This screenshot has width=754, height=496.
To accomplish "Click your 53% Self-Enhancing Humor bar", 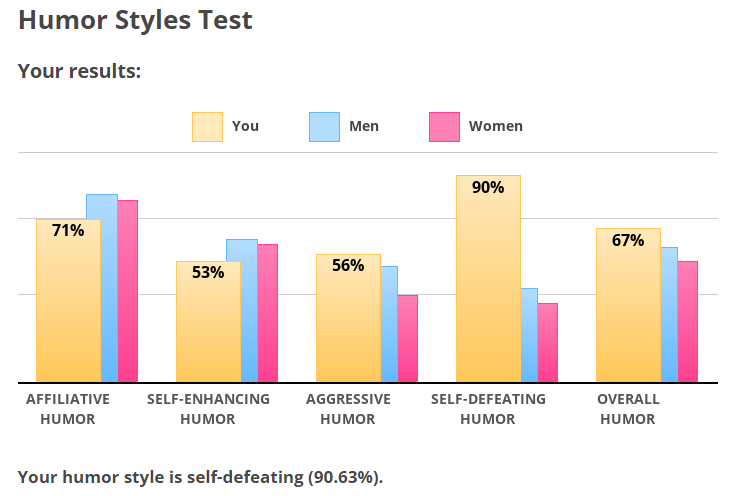I will coord(208,322).
